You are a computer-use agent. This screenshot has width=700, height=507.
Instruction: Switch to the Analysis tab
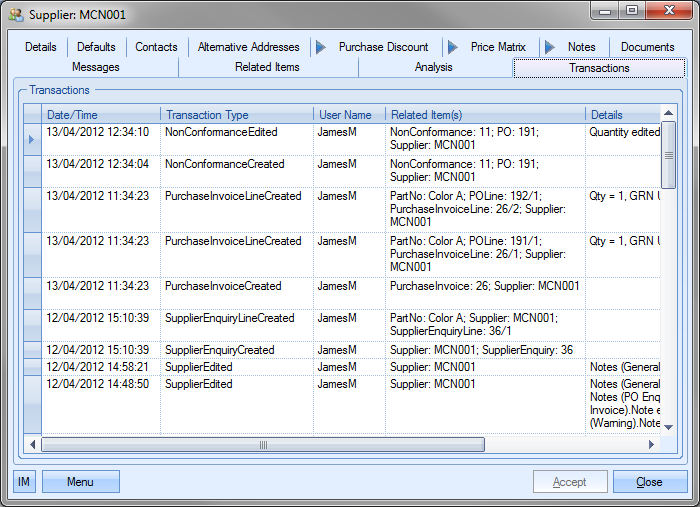(433, 67)
